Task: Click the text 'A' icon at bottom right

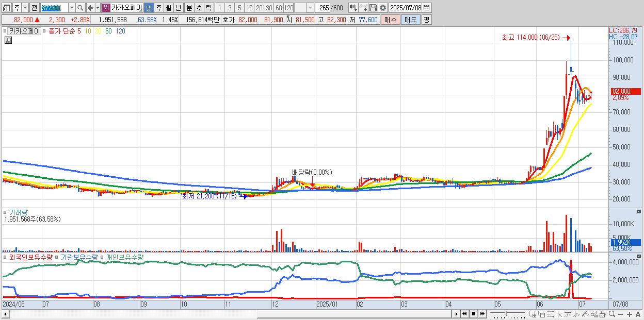Action: (638, 314)
